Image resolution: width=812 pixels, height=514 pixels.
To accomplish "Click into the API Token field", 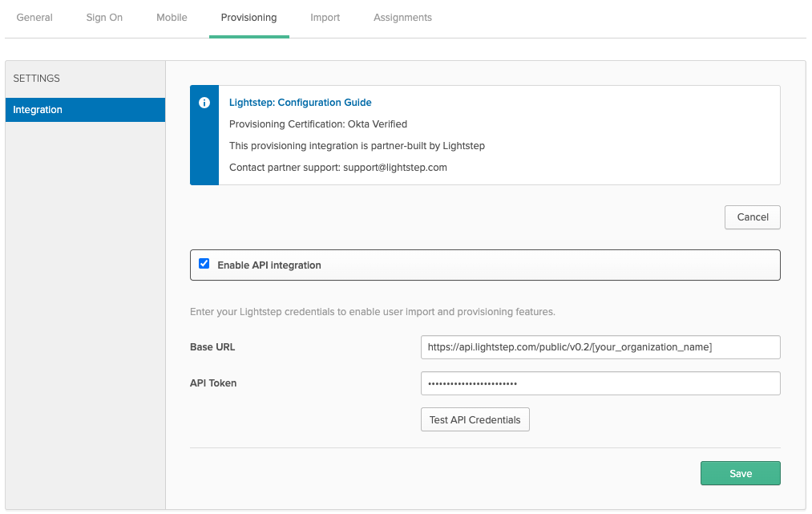I will pyautogui.click(x=600, y=383).
